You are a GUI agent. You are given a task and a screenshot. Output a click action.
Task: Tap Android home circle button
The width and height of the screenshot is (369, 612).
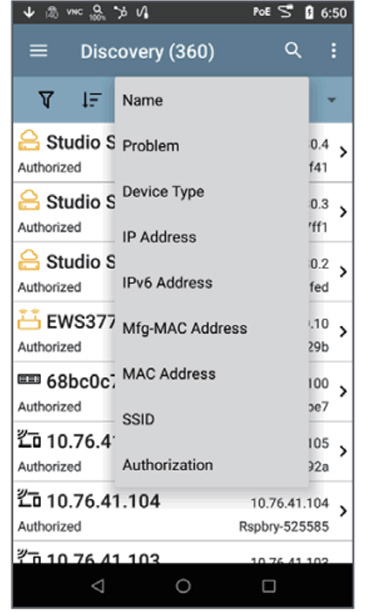pyautogui.click(x=183, y=585)
